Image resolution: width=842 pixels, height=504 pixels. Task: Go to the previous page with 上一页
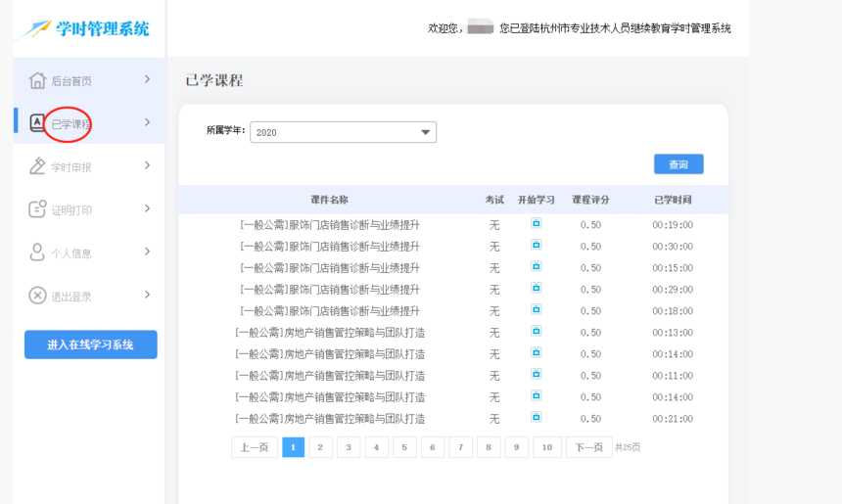(x=255, y=447)
